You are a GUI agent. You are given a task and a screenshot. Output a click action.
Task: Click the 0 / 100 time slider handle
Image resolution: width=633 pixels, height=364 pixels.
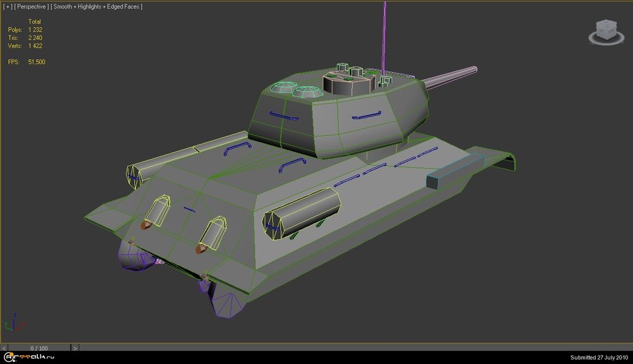point(39,348)
